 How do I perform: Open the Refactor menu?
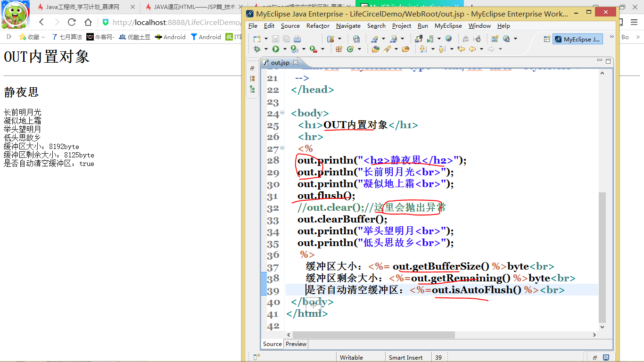click(x=318, y=26)
